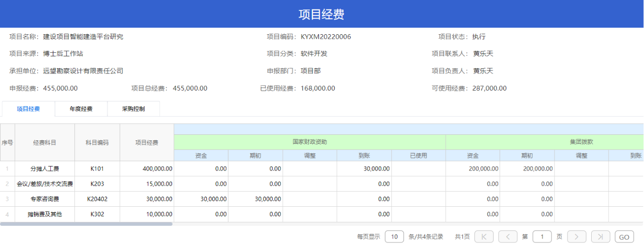Click the 国家财政资助 column group header

[x=310, y=142]
